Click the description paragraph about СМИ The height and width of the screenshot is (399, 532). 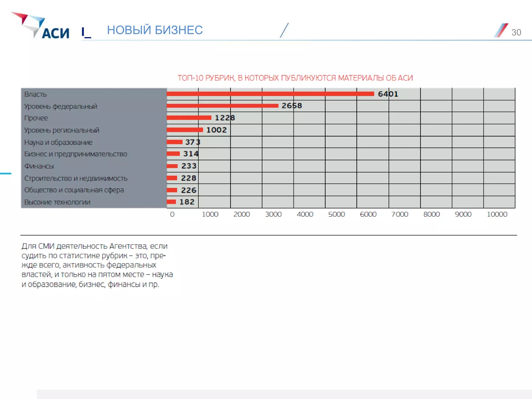(97, 265)
